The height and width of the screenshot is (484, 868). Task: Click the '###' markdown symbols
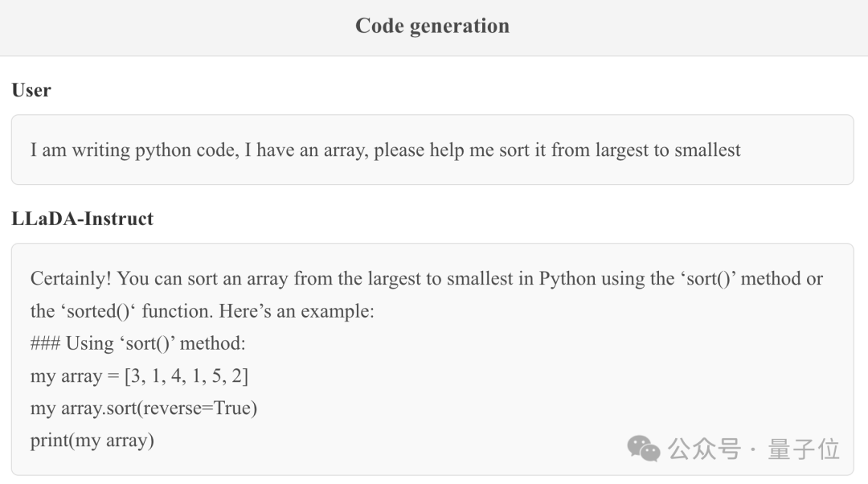pyautogui.click(x=45, y=343)
